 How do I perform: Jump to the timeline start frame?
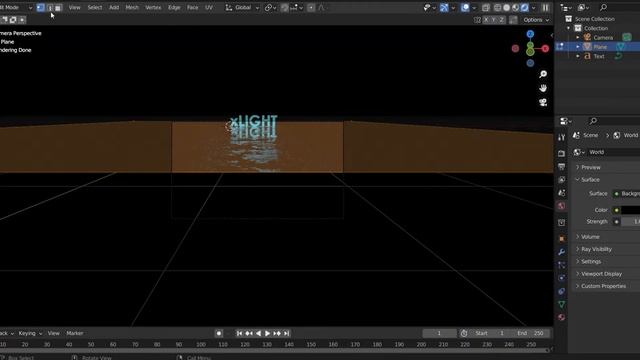coord(239,333)
